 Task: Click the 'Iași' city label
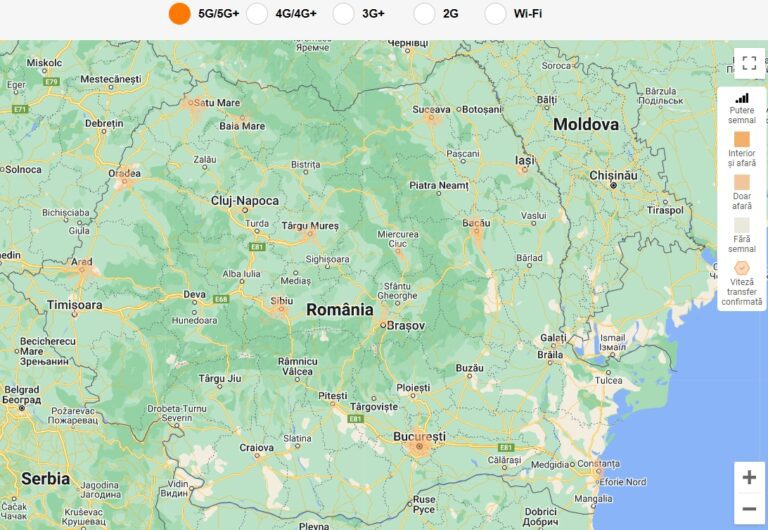(x=525, y=160)
